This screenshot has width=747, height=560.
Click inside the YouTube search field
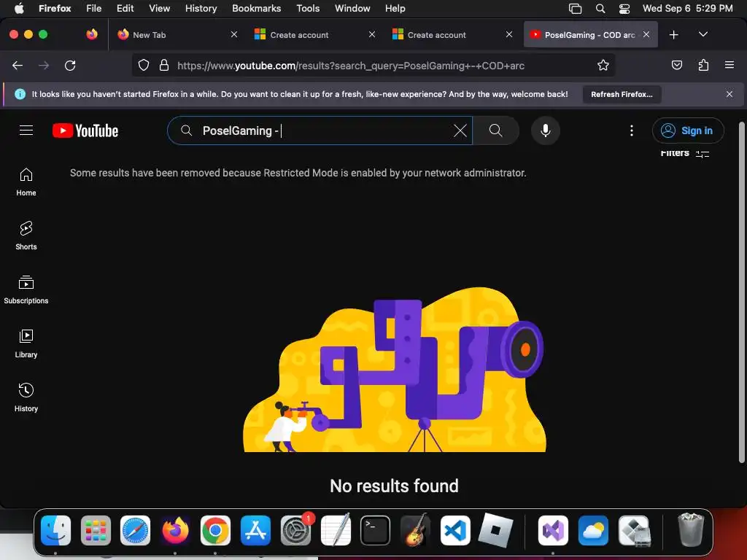[x=320, y=131]
